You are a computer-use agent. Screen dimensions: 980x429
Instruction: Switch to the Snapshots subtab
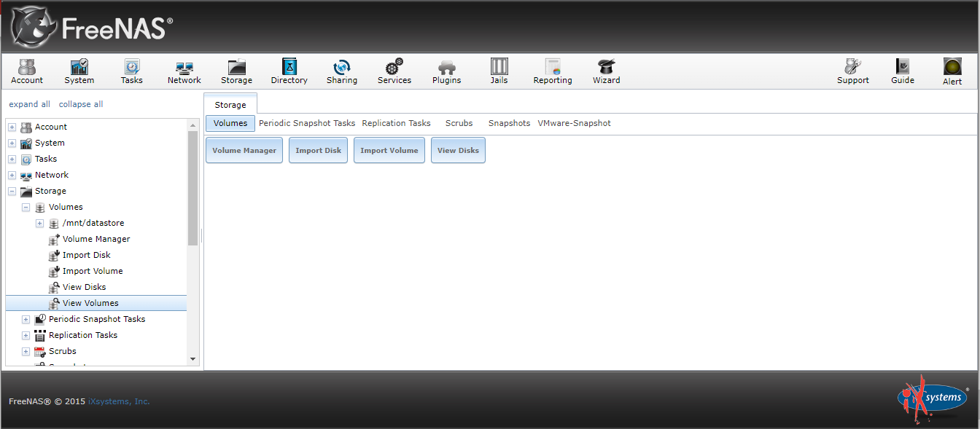(509, 123)
